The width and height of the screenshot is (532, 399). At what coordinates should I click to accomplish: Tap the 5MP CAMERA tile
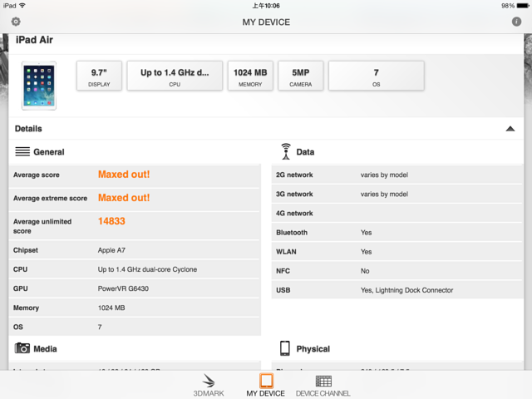coord(301,76)
